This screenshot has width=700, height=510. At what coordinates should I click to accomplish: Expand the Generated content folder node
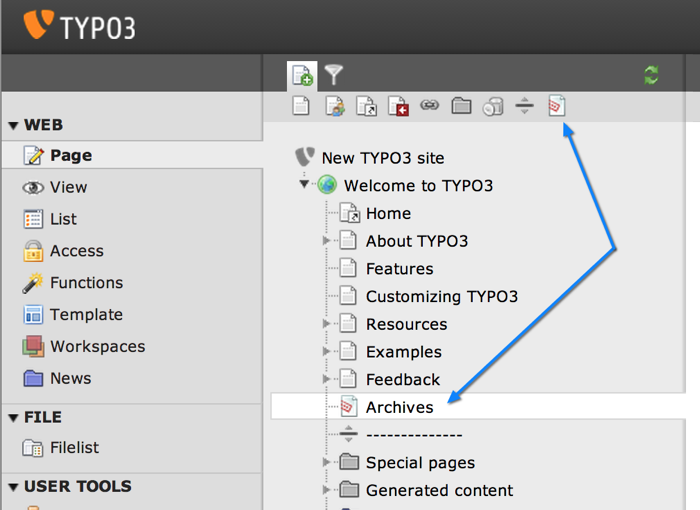(326, 490)
